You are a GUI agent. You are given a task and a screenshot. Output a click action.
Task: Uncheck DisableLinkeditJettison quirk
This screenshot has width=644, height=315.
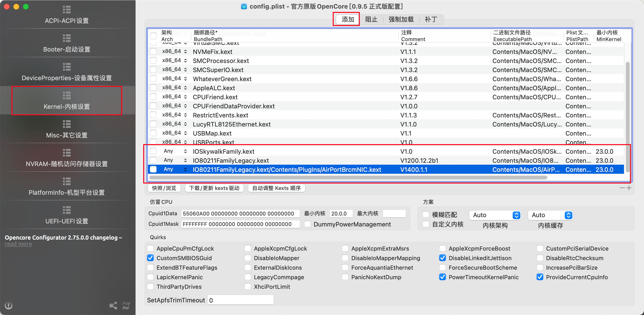442,258
